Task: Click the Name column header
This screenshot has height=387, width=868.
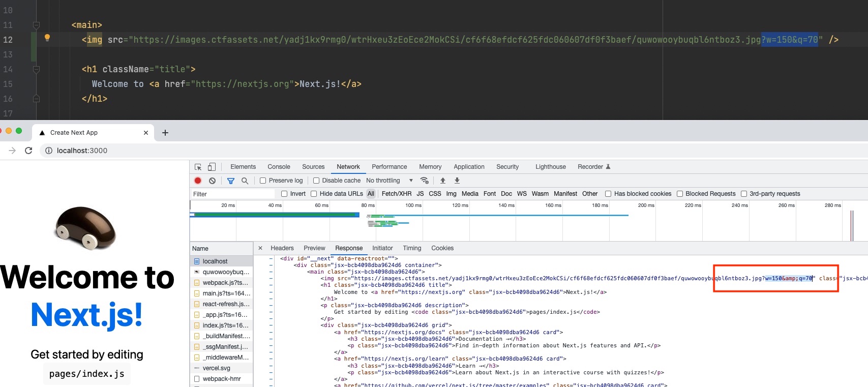Action: click(221, 249)
